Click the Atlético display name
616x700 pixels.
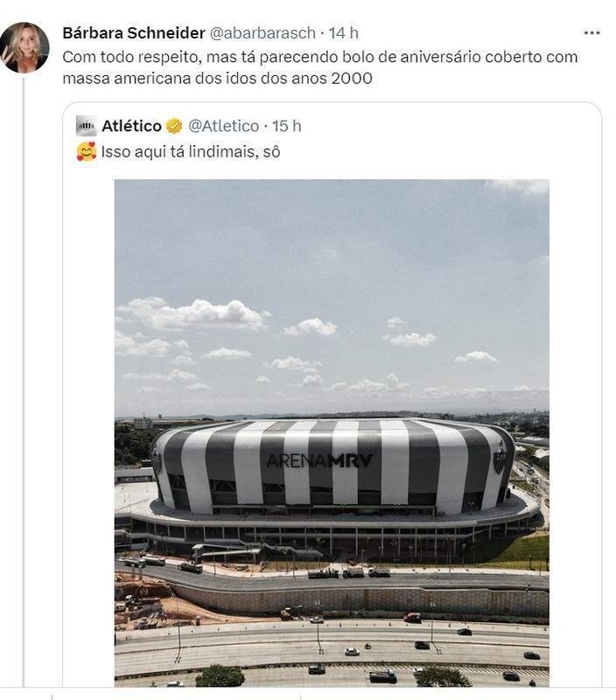click(x=132, y=125)
